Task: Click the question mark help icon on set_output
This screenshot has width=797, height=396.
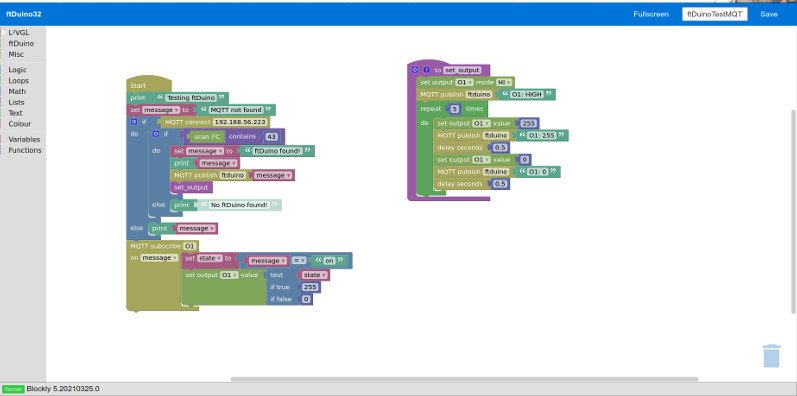Action: tap(426, 70)
